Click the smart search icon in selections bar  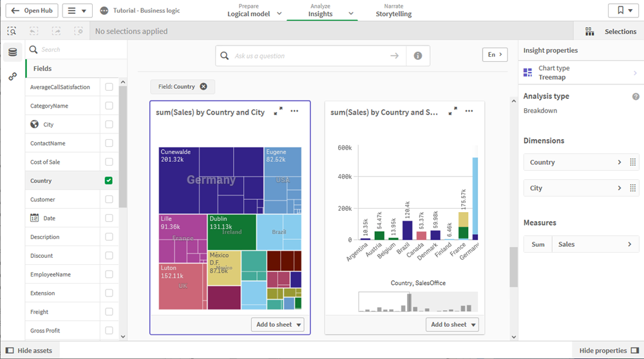(12, 31)
